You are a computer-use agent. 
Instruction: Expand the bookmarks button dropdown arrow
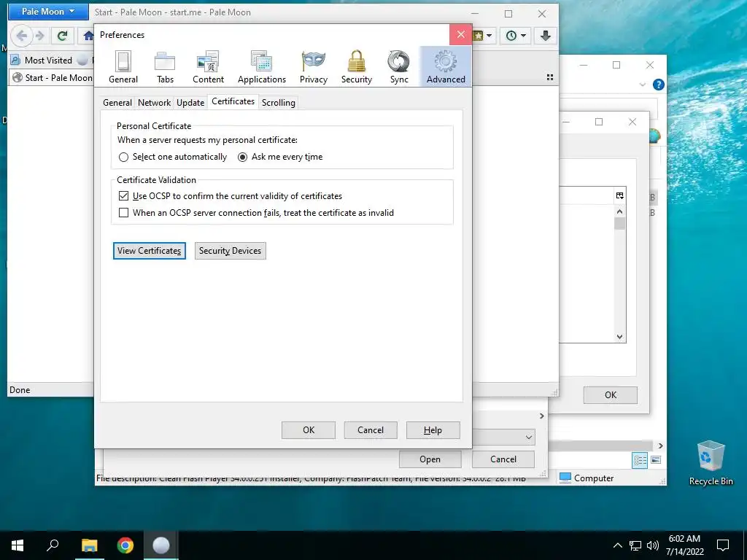(x=489, y=36)
